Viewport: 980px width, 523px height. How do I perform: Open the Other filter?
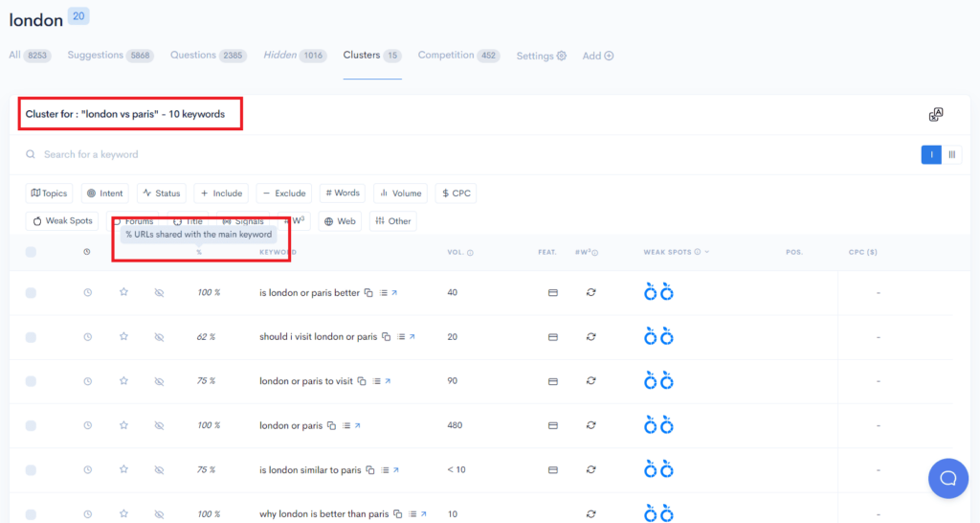pos(393,221)
